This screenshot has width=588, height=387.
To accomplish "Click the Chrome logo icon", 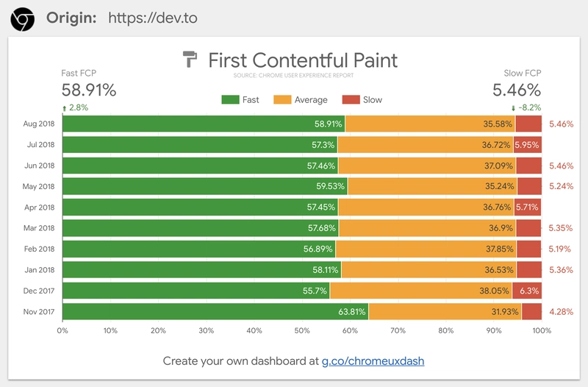I will pyautogui.click(x=23, y=19).
